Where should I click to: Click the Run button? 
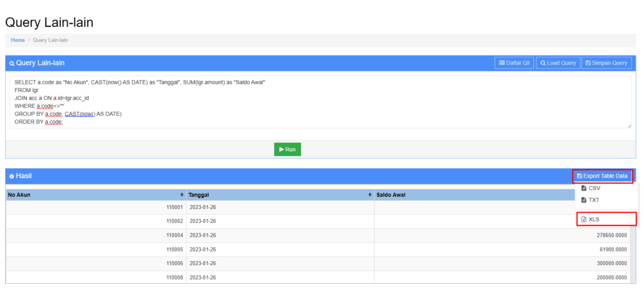point(287,149)
